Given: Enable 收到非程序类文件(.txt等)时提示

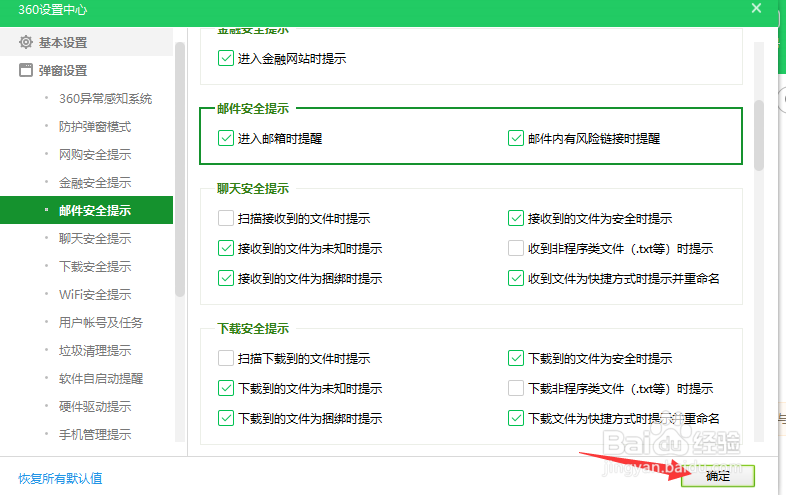Looking at the screenshot, I should (x=516, y=248).
